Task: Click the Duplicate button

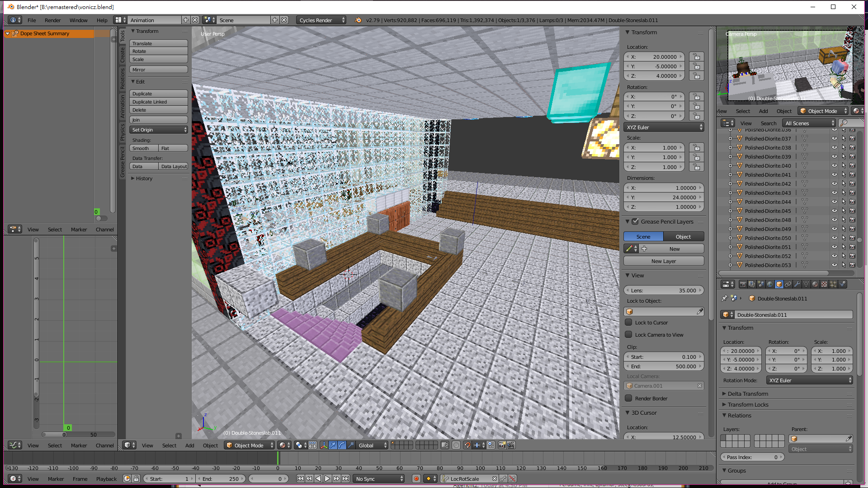Action: (x=159, y=94)
